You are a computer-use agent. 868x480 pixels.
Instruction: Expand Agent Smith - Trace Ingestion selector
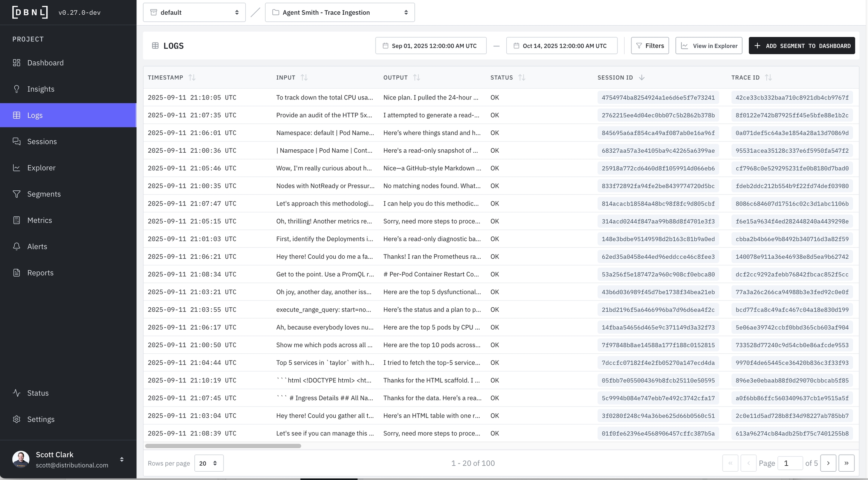pyautogui.click(x=339, y=12)
